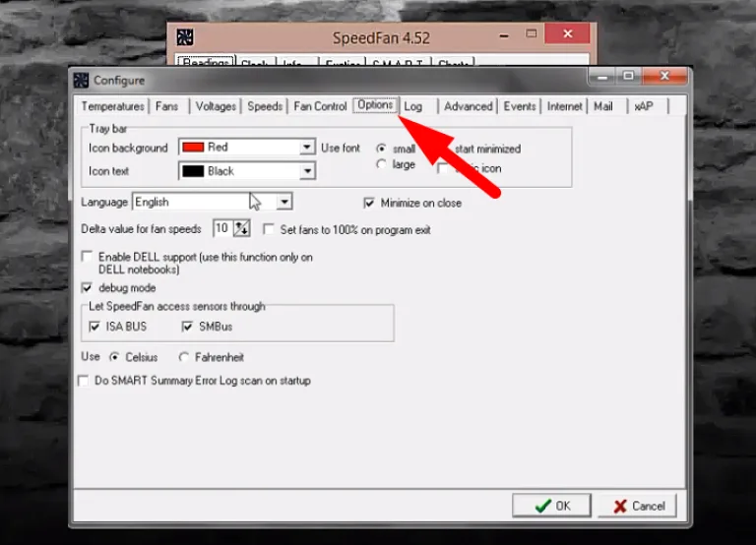Open the Language dropdown arrow

point(284,202)
